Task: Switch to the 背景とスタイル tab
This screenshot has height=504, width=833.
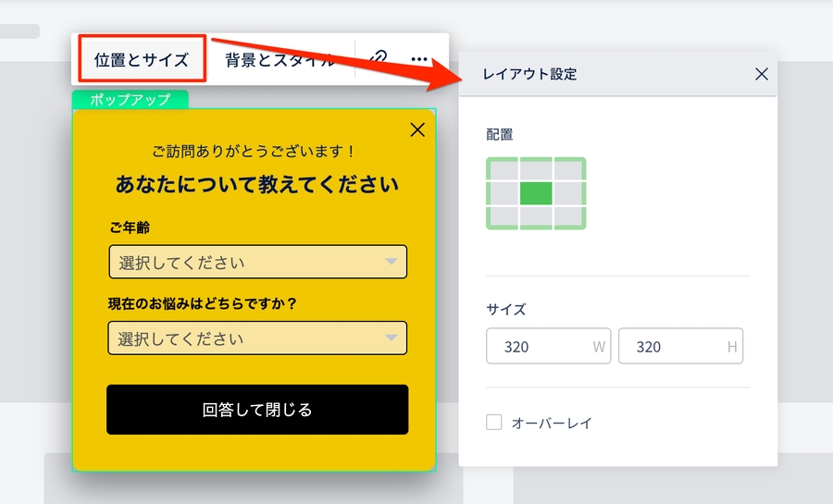Action: pos(280,60)
